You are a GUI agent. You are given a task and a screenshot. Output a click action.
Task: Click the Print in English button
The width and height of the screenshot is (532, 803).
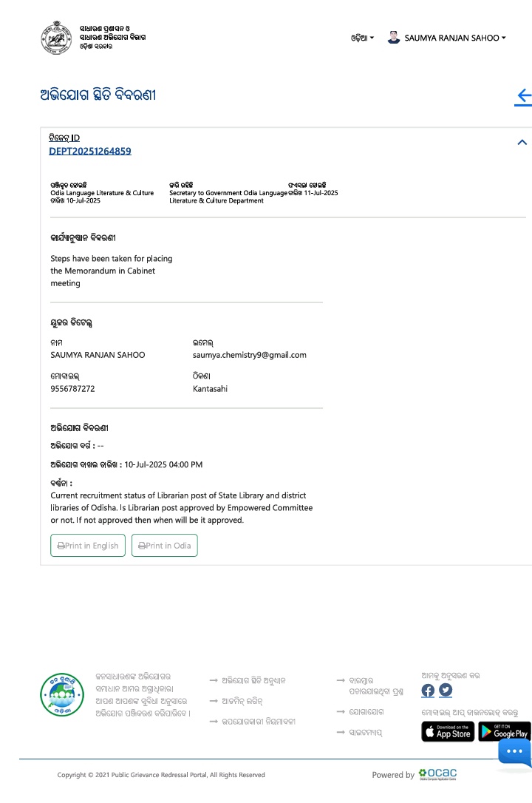88,546
